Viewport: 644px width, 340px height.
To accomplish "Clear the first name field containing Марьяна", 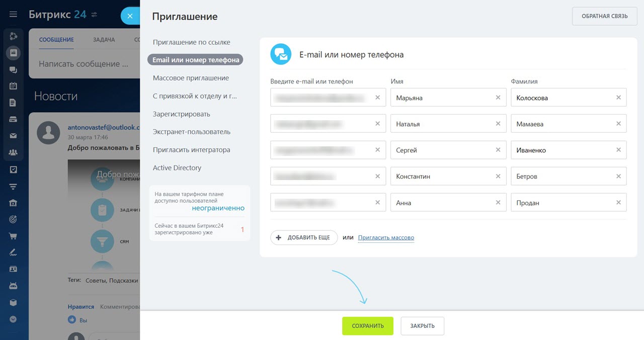I will pyautogui.click(x=498, y=98).
